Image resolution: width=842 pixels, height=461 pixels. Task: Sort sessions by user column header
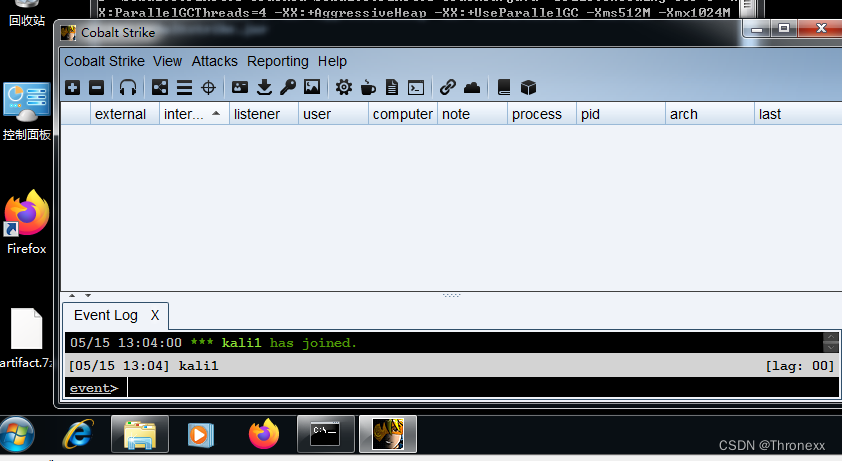(x=333, y=114)
